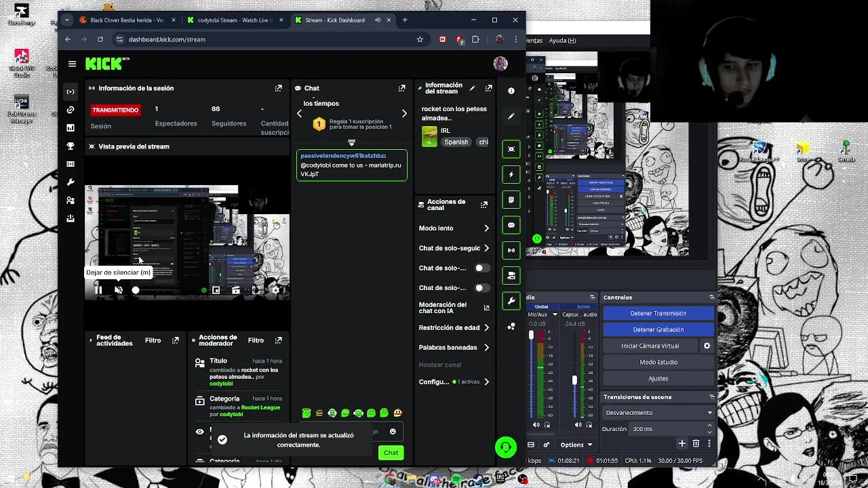Click Detener Grabación in OBS
Screen dimensions: 868x488
(658, 329)
